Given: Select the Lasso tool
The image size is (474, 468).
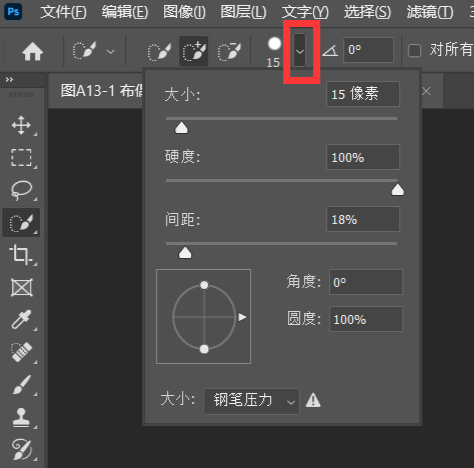Looking at the screenshot, I should click(x=21, y=190).
